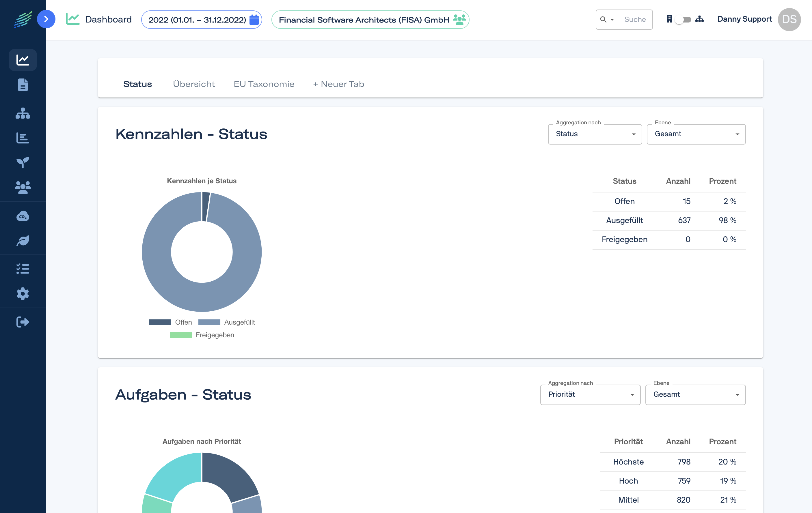Open the settings gear icon in sidebar

tap(23, 294)
